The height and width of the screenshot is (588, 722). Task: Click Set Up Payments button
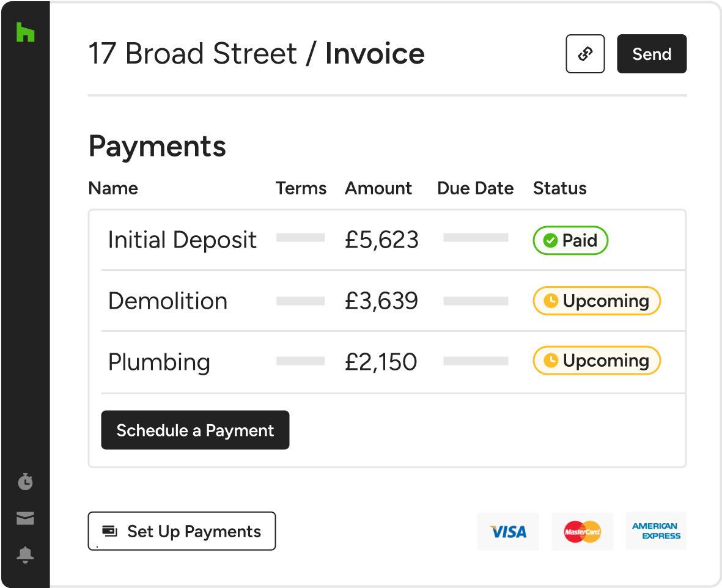click(x=182, y=531)
